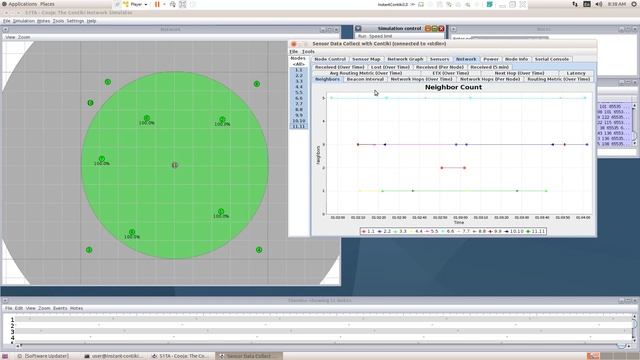640x360 pixels.
Task: Open Network Hops (Per Node) sub-tab
Action: click(x=490, y=79)
